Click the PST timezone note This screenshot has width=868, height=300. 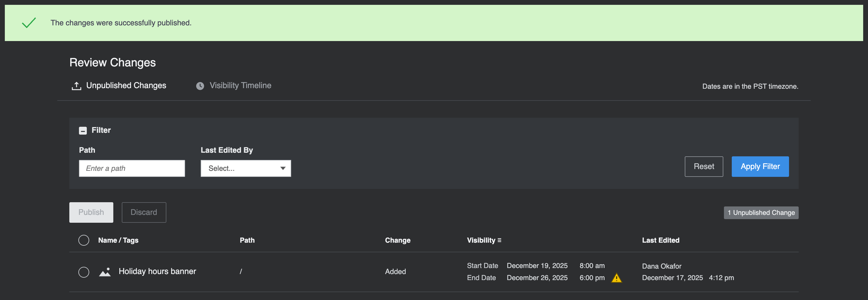pos(750,86)
